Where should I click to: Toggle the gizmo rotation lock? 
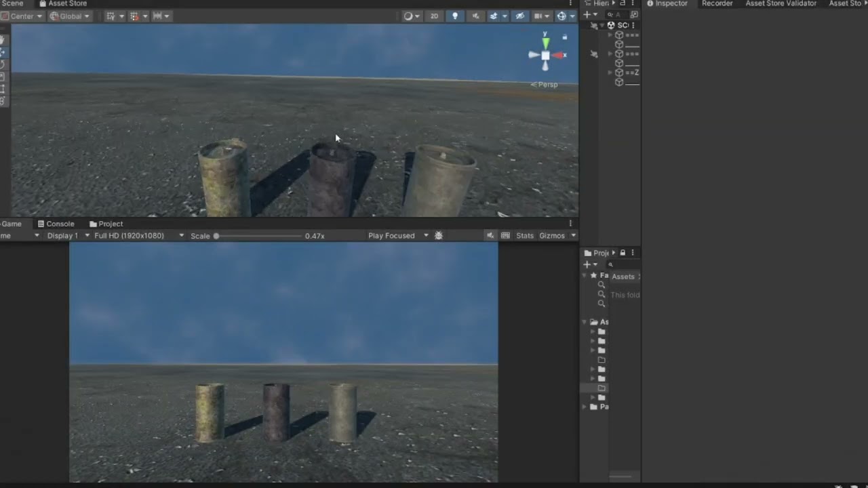565,38
